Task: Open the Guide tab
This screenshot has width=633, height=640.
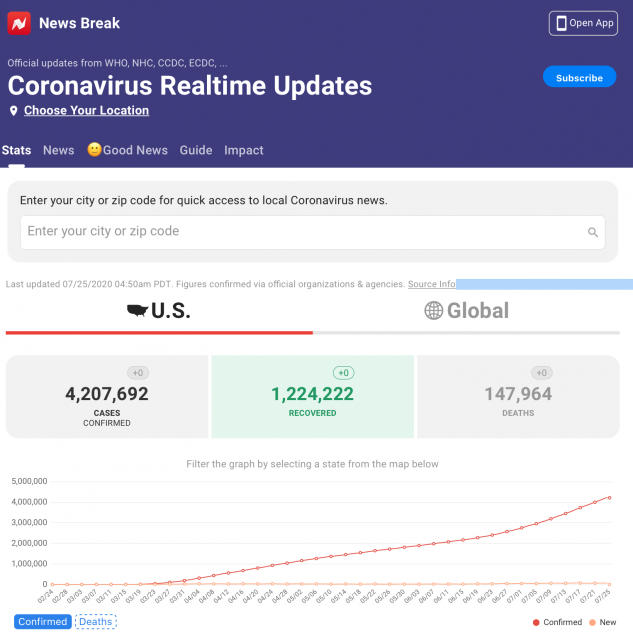Action: coord(196,150)
